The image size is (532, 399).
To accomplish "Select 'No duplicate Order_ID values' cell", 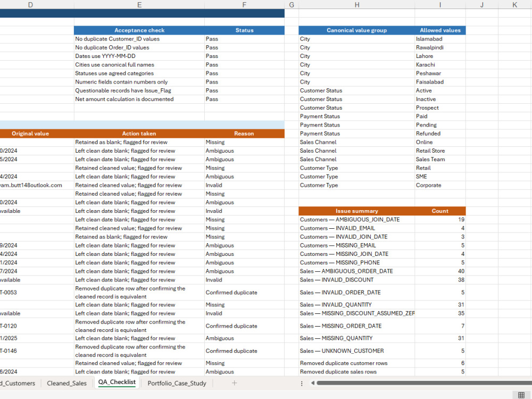I will (x=139, y=47).
